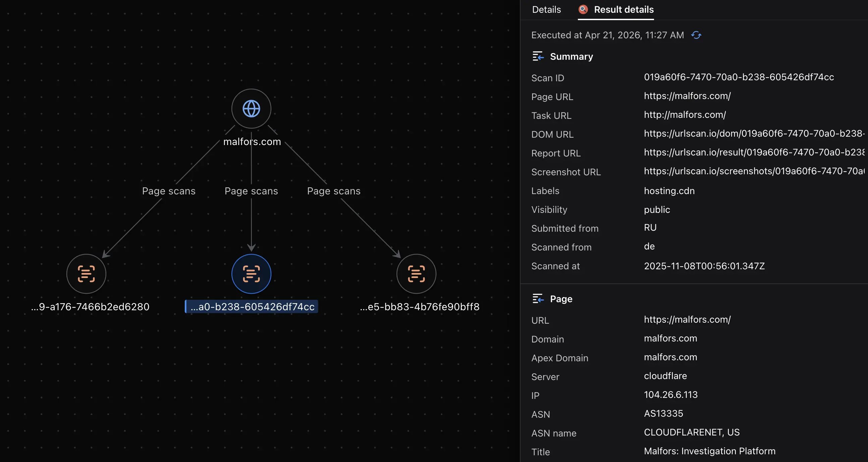868x462 pixels.
Task: Select the malfors.com globe node
Action: (251, 108)
